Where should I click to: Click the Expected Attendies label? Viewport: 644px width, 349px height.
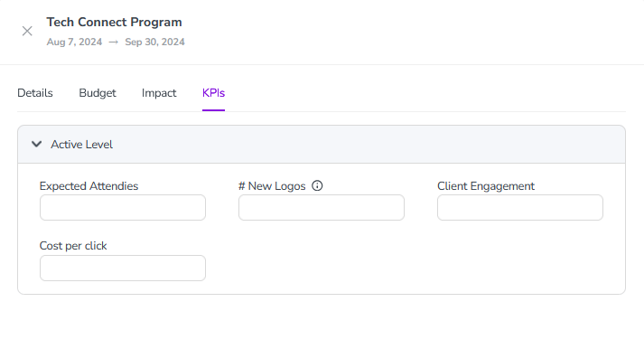pyautogui.click(x=89, y=186)
